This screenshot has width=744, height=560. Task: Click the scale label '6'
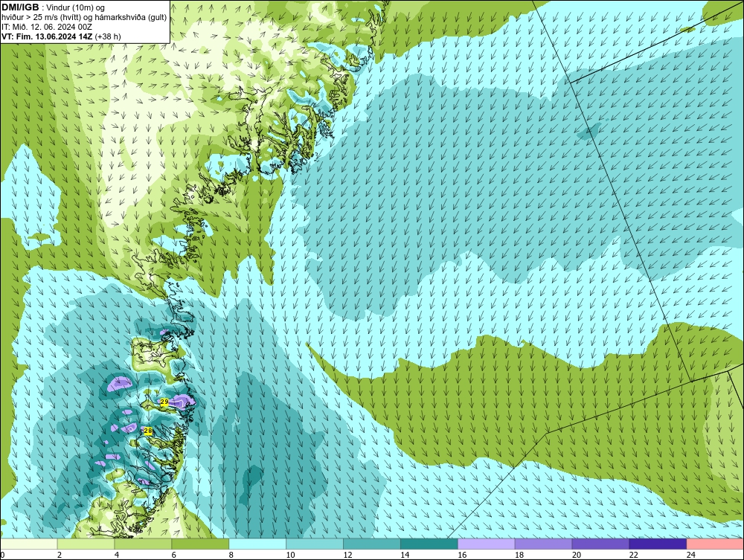173,555
